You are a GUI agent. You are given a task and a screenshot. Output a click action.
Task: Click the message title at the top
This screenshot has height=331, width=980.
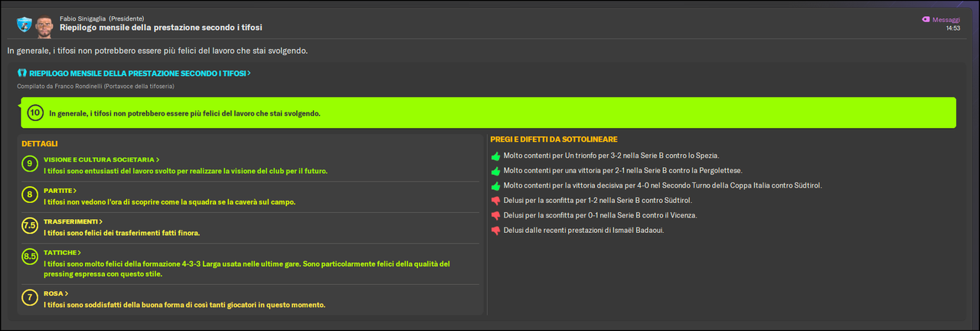point(161,28)
